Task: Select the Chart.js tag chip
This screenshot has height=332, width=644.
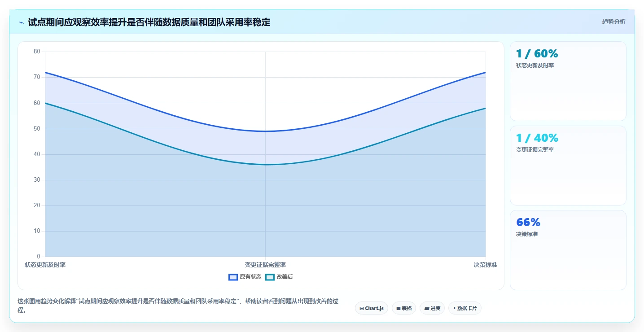Action: (372, 308)
